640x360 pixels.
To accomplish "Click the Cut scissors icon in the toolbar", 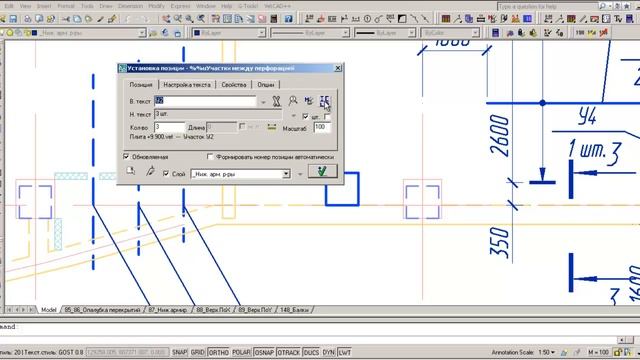I will [65, 19].
